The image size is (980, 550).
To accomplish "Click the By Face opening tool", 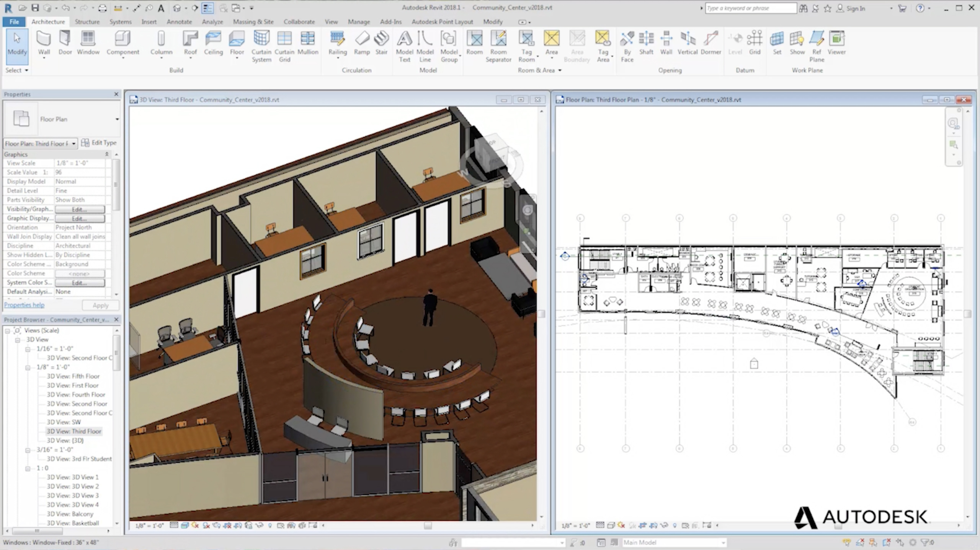I will tap(627, 46).
